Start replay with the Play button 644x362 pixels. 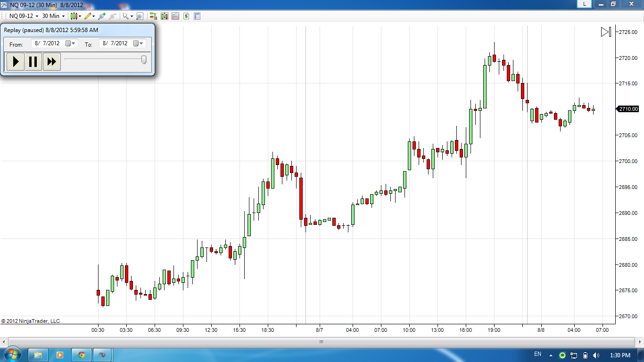click(16, 61)
